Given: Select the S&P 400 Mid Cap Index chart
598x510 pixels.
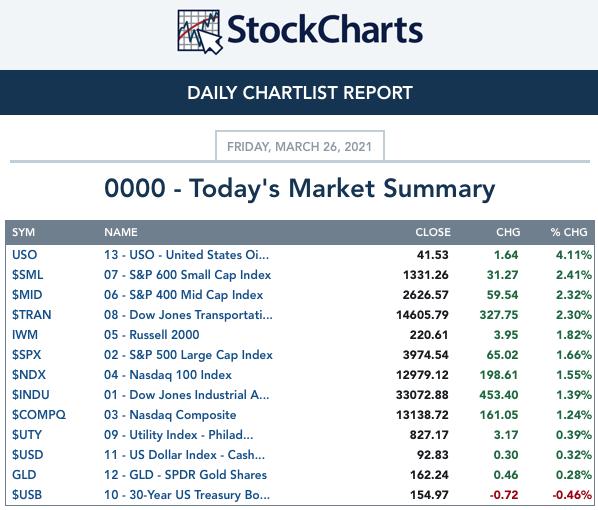Looking at the screenshot, I should [x=183, y=295].
